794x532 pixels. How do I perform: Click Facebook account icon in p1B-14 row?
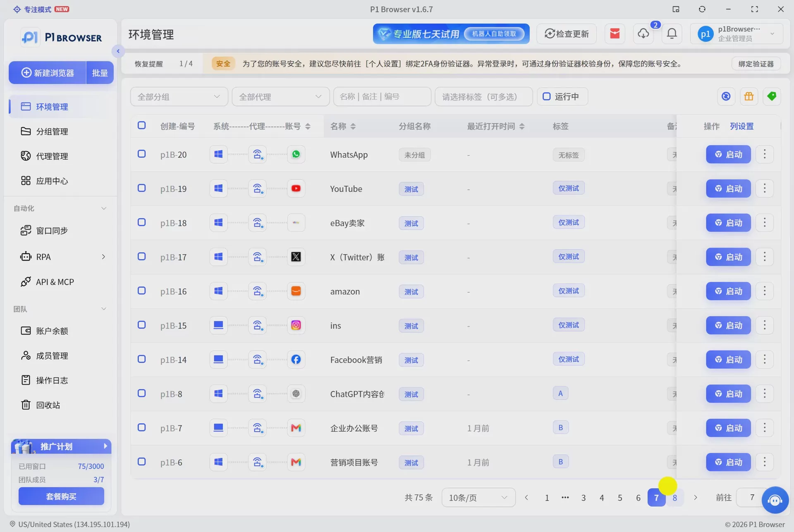[x=296, y=360]
